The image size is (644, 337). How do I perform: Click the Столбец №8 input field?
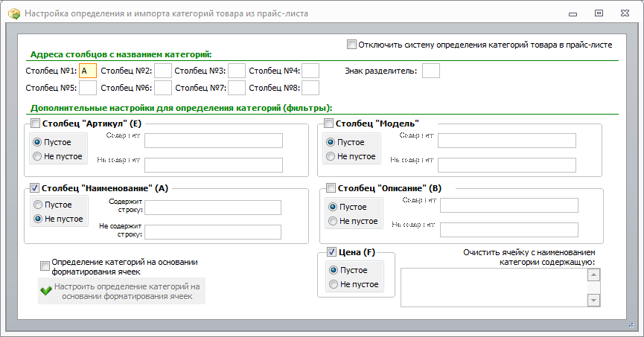coord(310,88)
